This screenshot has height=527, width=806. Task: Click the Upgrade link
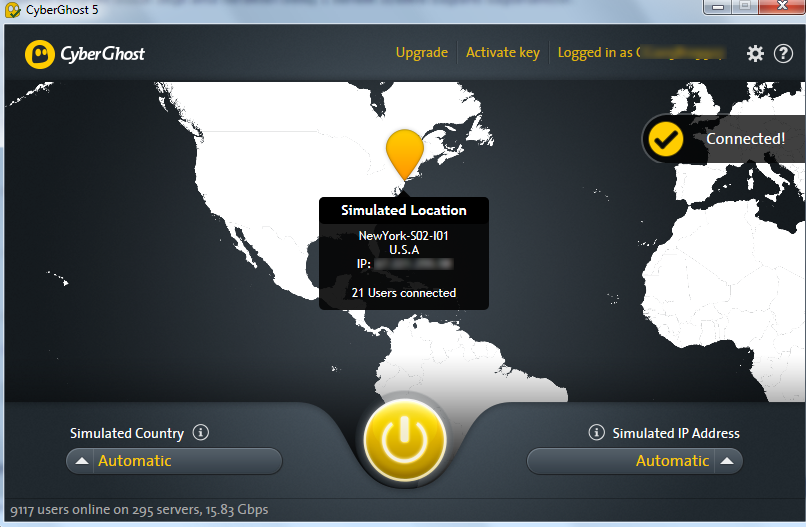tap(422, 52)
